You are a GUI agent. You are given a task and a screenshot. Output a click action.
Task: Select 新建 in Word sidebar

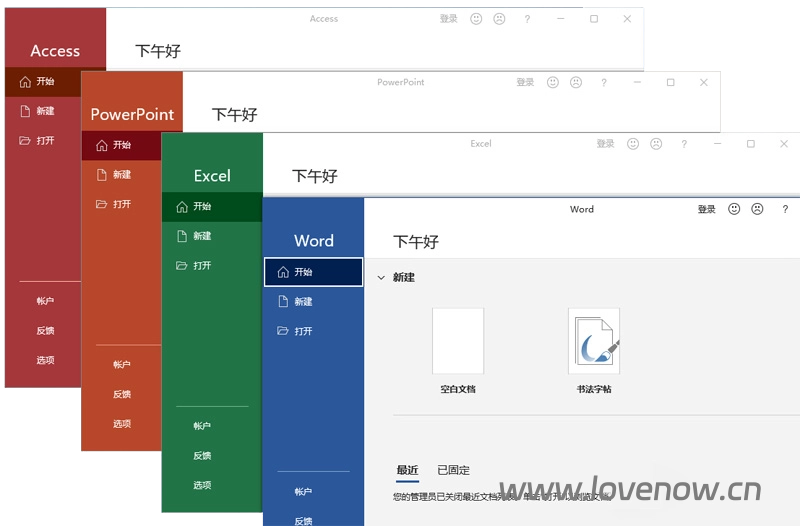(x=314, y=302)
